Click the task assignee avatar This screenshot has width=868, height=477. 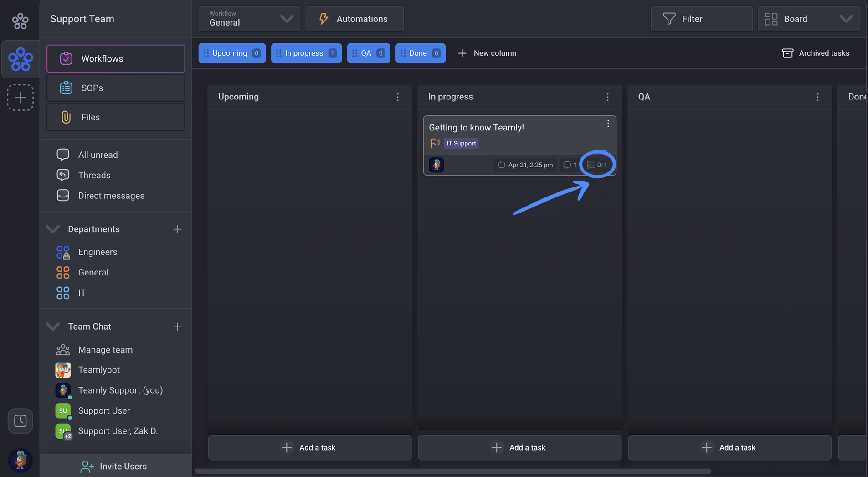click(x=437, y=165)
